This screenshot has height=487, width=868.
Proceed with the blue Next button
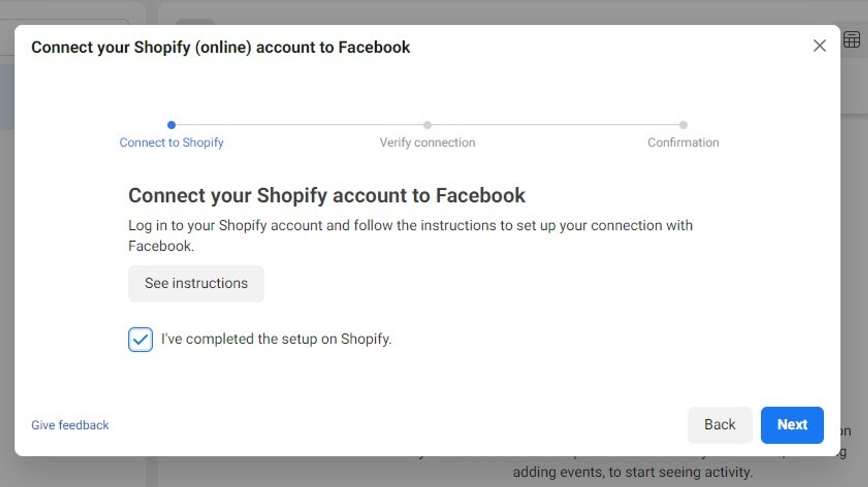point(792,425)
